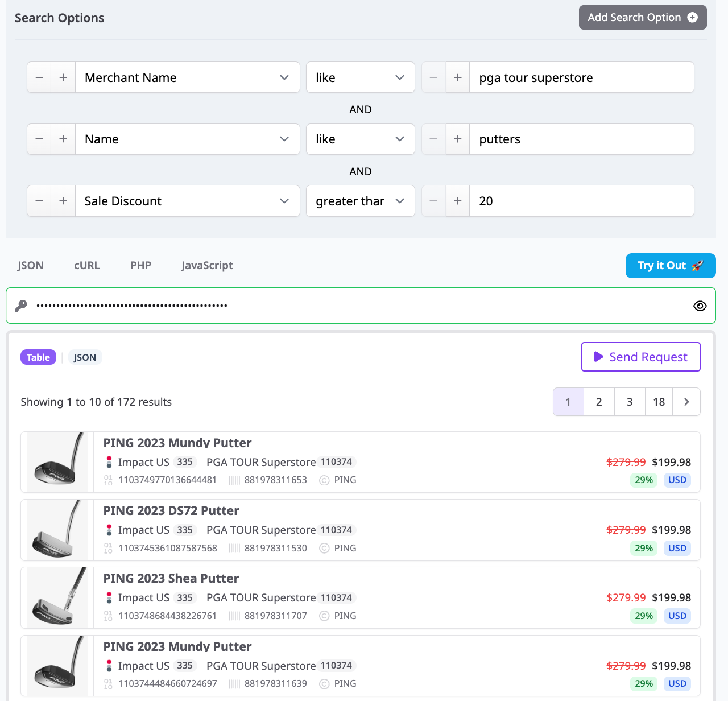Switch to the PHP tab

140,266
